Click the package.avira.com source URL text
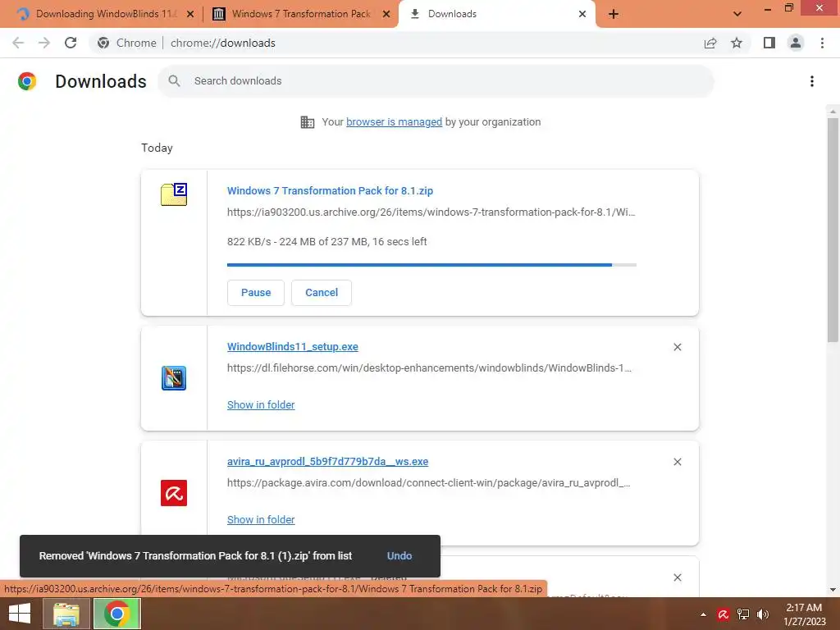Image resolution: width=840 pixels, height=630 pixels. click(x=428, y=482)
